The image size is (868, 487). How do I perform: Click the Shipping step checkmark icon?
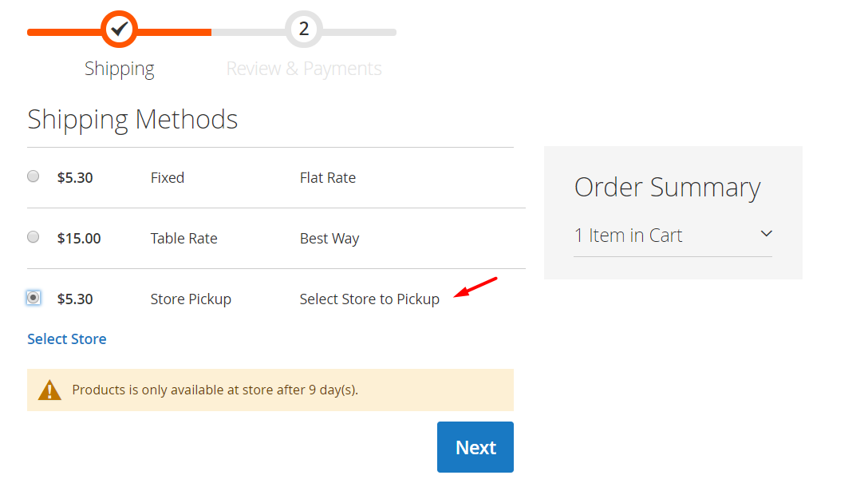pos(120,30)
